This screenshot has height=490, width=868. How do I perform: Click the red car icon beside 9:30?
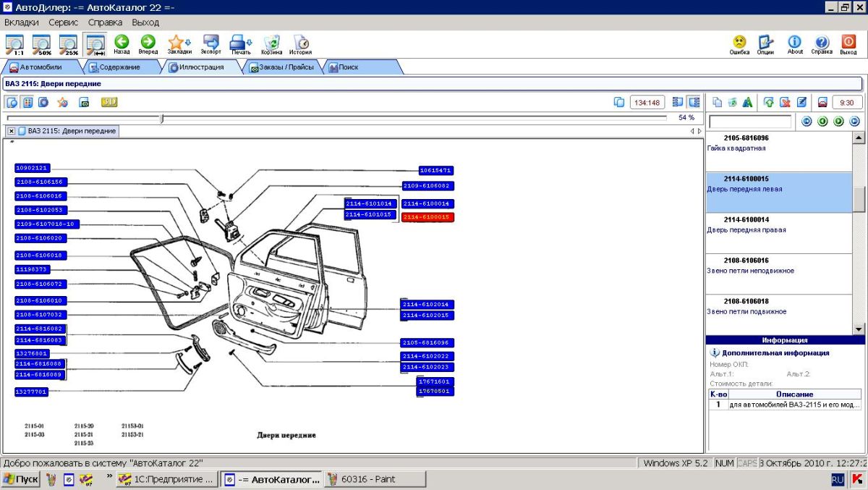[x=822, y=102]
